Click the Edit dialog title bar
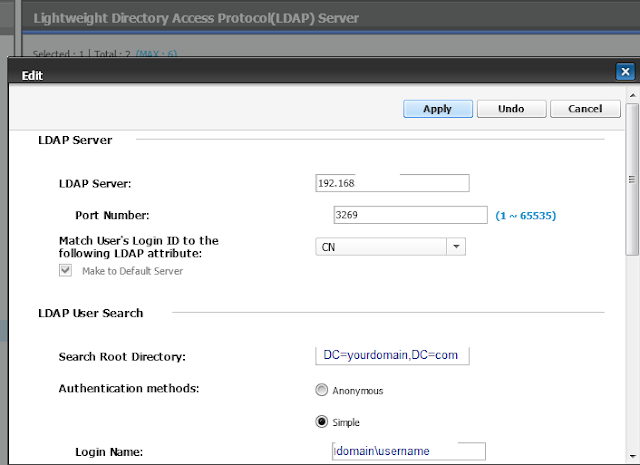This screenshot has height=465, width=640. [300, 73]
